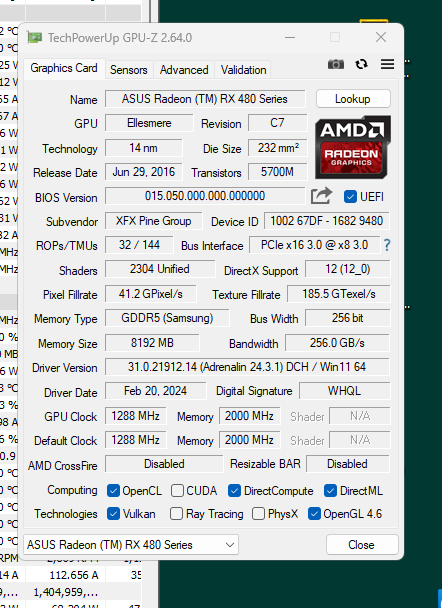Viewport: 442px width, 608px height.
Task: Toggle the OpenGL 4.6 checkbox
Action: click(314, 514)
